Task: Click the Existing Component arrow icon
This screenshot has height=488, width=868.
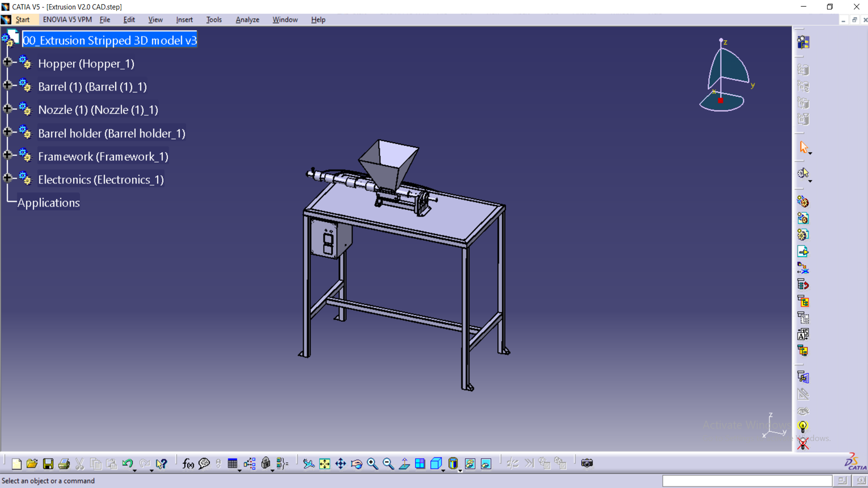Action: pyautogui.click(x=803, y=251)
